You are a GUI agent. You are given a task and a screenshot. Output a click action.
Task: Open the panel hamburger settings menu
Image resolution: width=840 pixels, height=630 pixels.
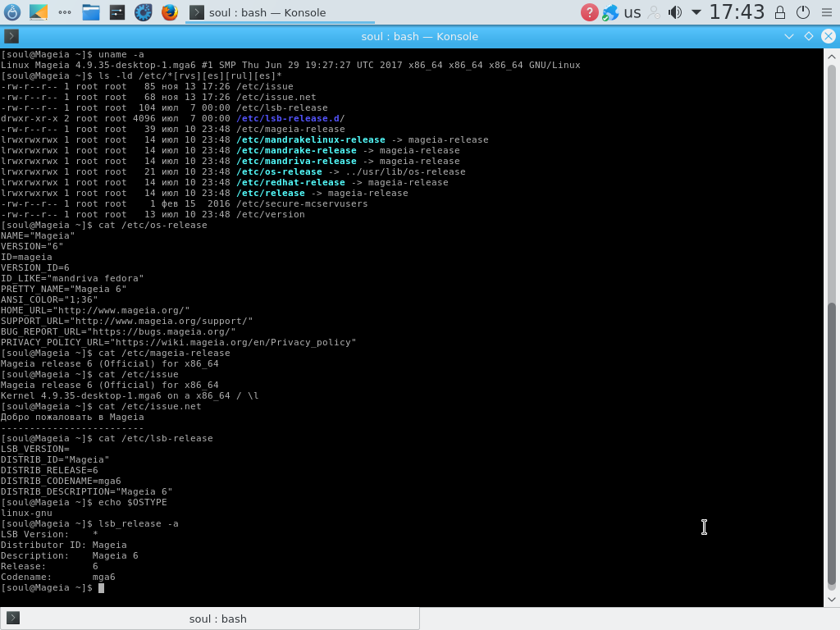click(827, 12)
